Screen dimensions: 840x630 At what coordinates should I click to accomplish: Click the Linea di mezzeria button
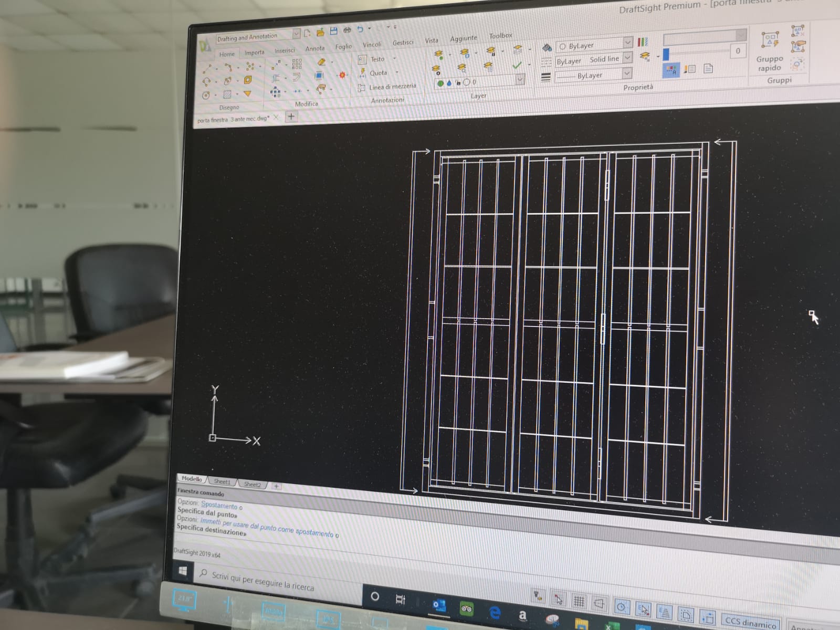point(387,87)
